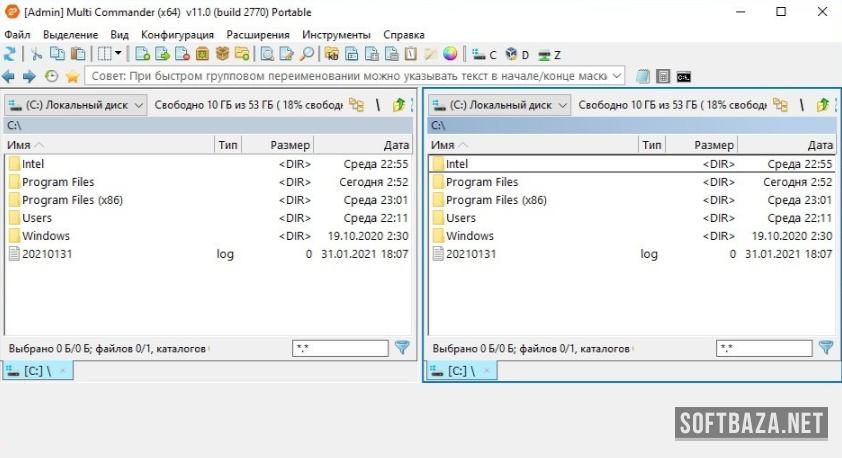
Task: Open the Конфигурация menu
Action: coord(177,34)
